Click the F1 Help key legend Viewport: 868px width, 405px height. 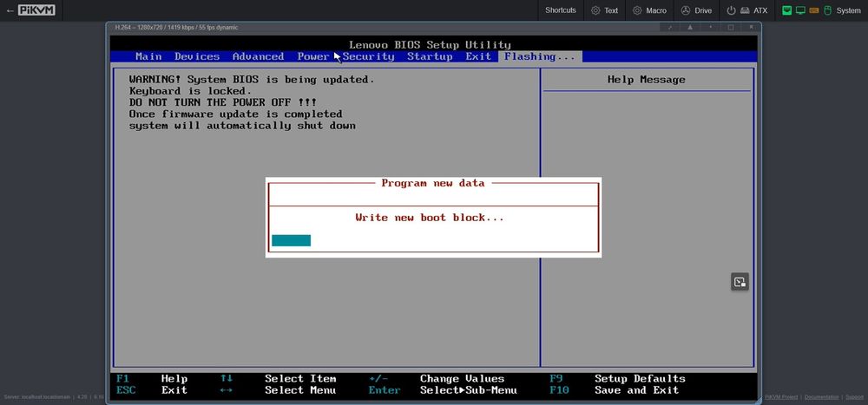tap(152, 379)
